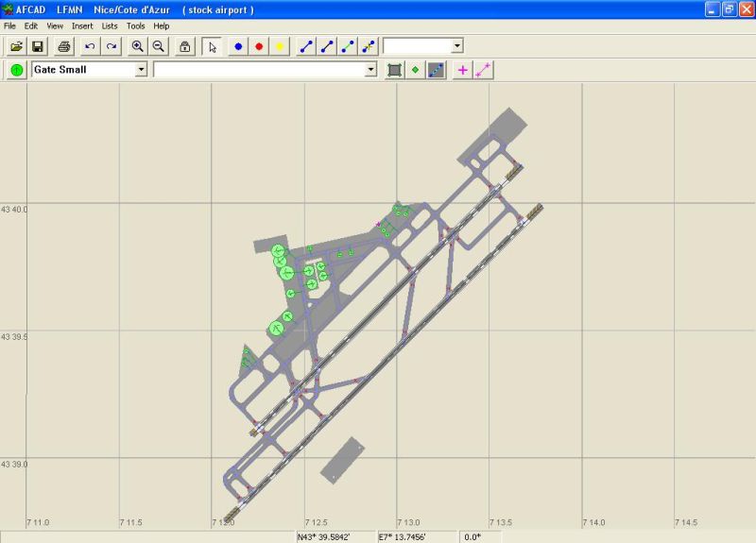
Task: Open the link type dropdown in top toolbar
Action: point(457,46)
